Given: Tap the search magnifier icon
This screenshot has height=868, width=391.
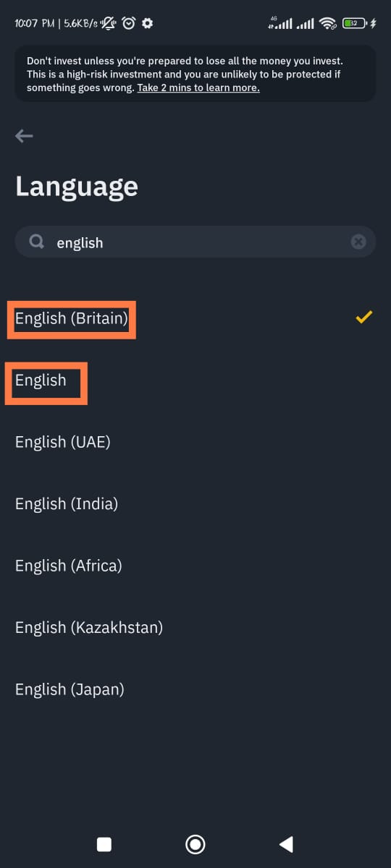Looking at the screenshot, I should pyautogui.click(x=36, y=242).
